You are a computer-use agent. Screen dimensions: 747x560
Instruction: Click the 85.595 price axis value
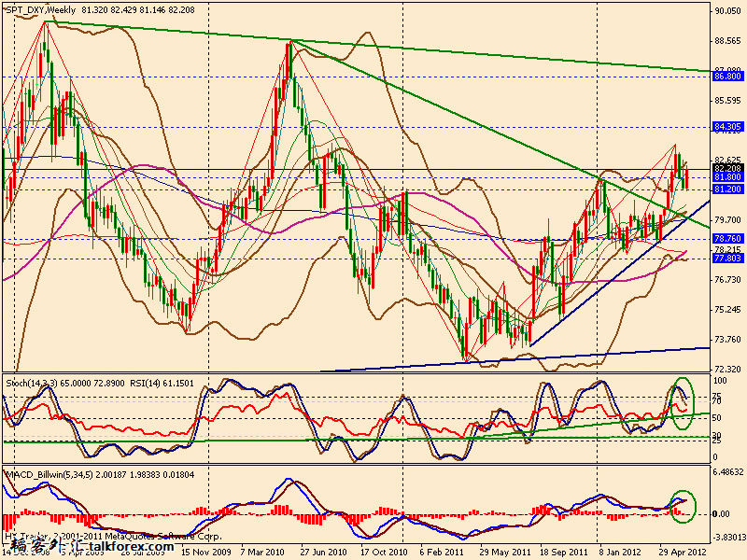point(728,101)
